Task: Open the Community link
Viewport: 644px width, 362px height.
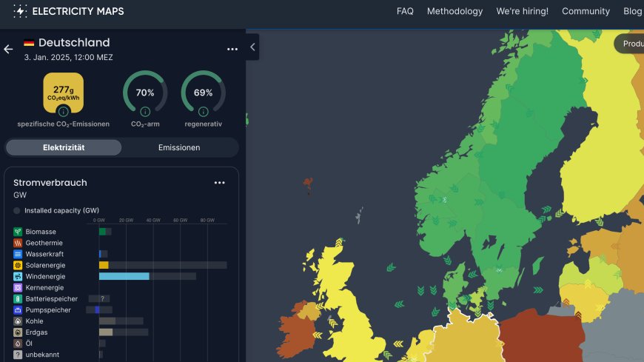Action: coord(586,11)
